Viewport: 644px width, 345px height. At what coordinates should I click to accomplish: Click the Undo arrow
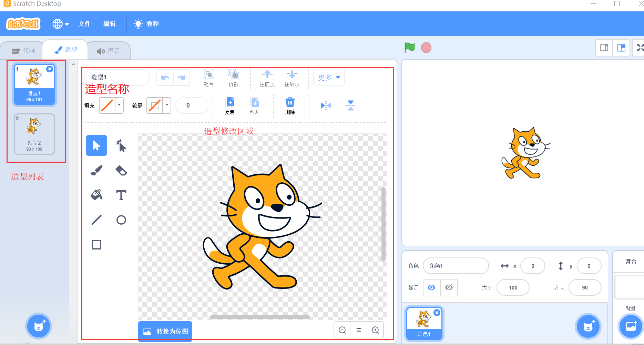coord(165,78)
